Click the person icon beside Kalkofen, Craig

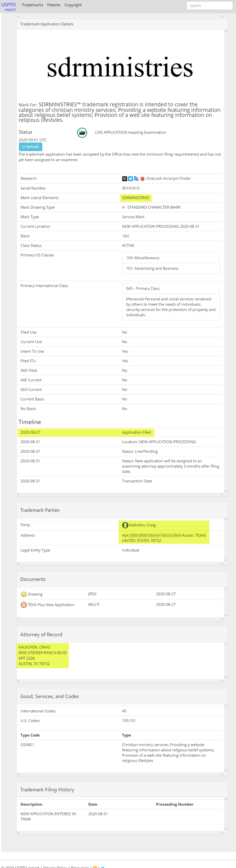point(125,525)
